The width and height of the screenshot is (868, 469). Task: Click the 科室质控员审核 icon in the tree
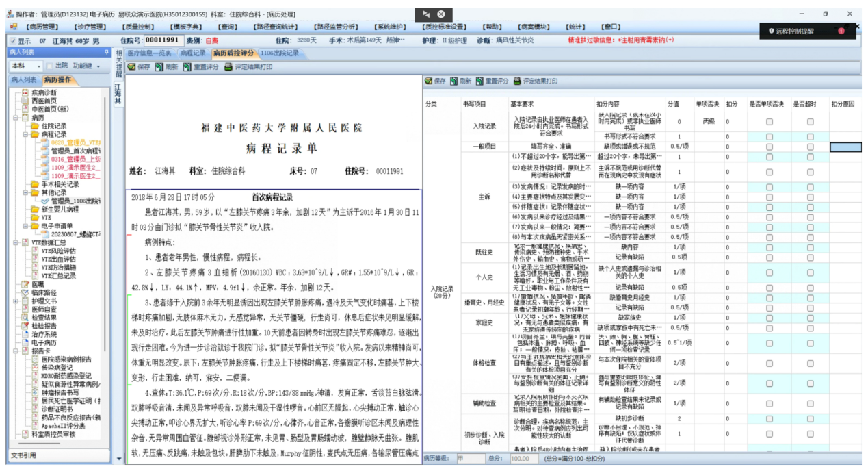[x=25, y=433]
